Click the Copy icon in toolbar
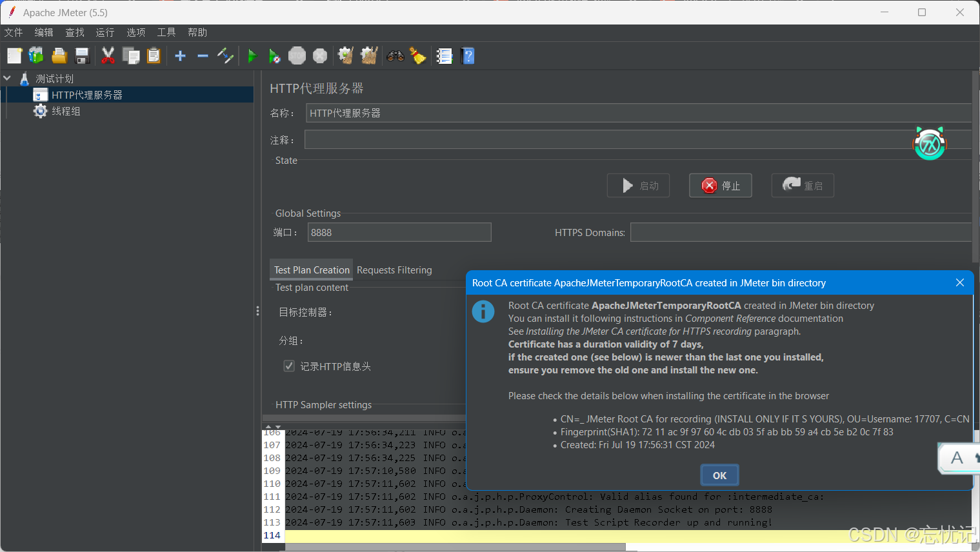Viewport: 980px width, 552px height. (x=131, y=56)
